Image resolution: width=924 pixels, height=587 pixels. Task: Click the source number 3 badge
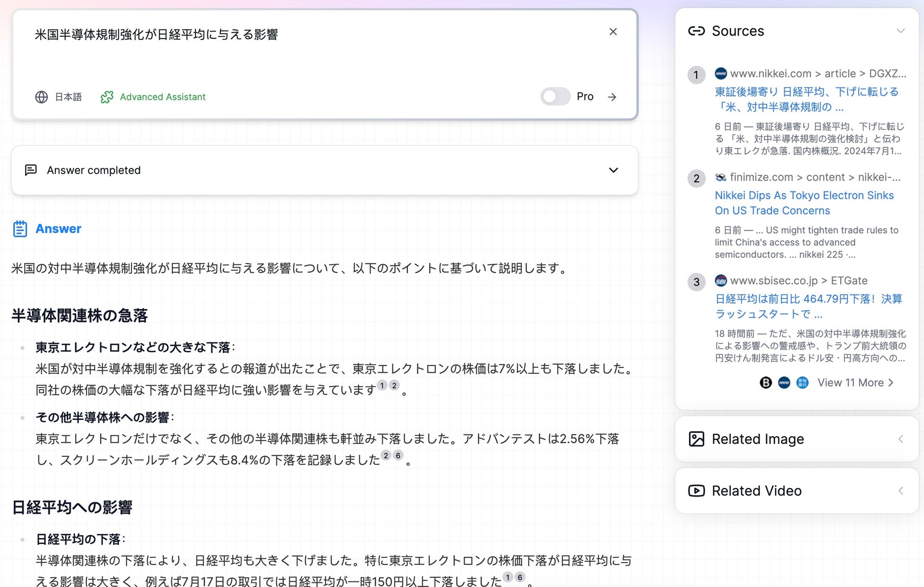point(696,282)
